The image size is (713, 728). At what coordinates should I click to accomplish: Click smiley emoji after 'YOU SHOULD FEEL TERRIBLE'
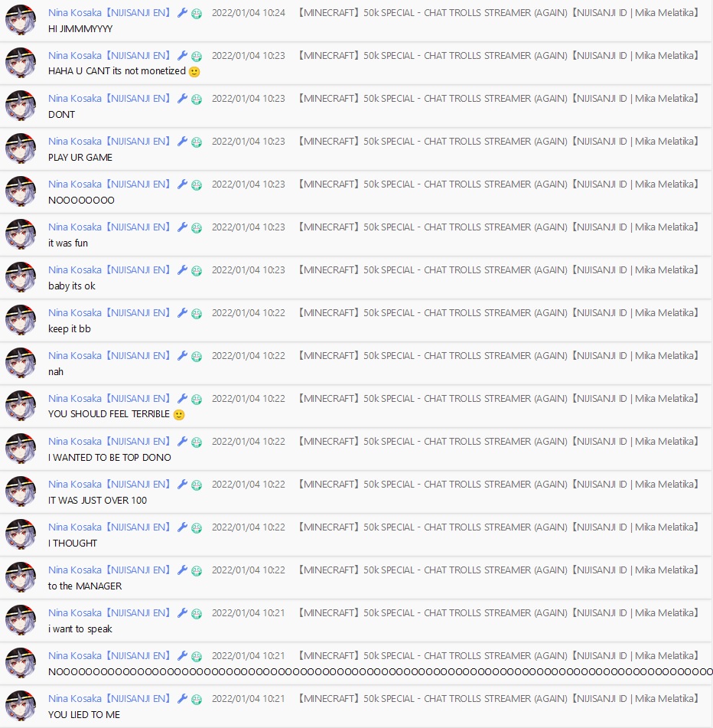coord(179,415)
